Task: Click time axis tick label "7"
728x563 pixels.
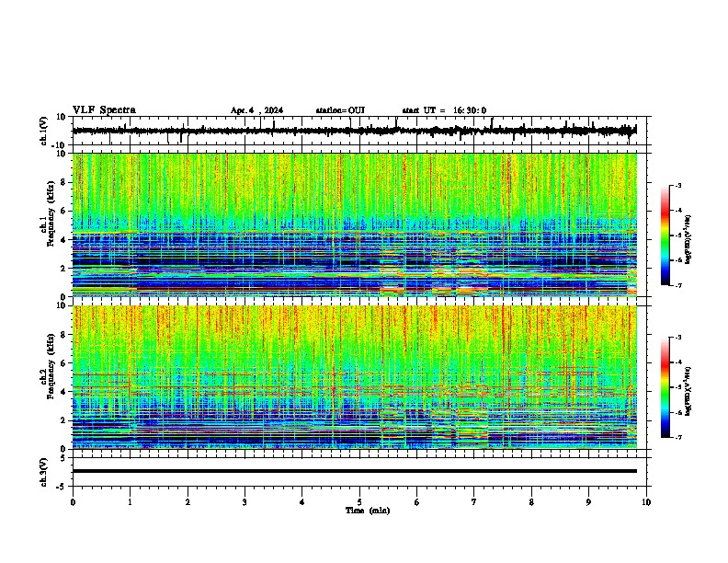Action: [474, 502]
